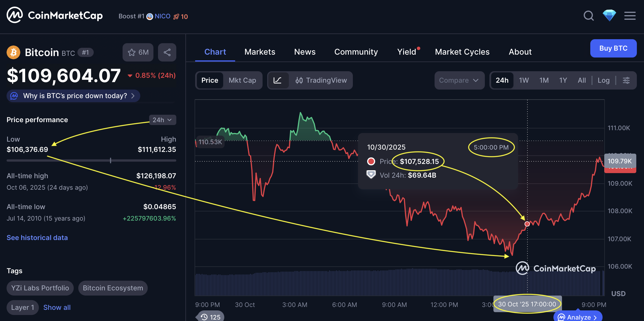Open chart settings sliders icon
Image resolution: width=644 pixels, height=321 pixels.
point(626,80)
